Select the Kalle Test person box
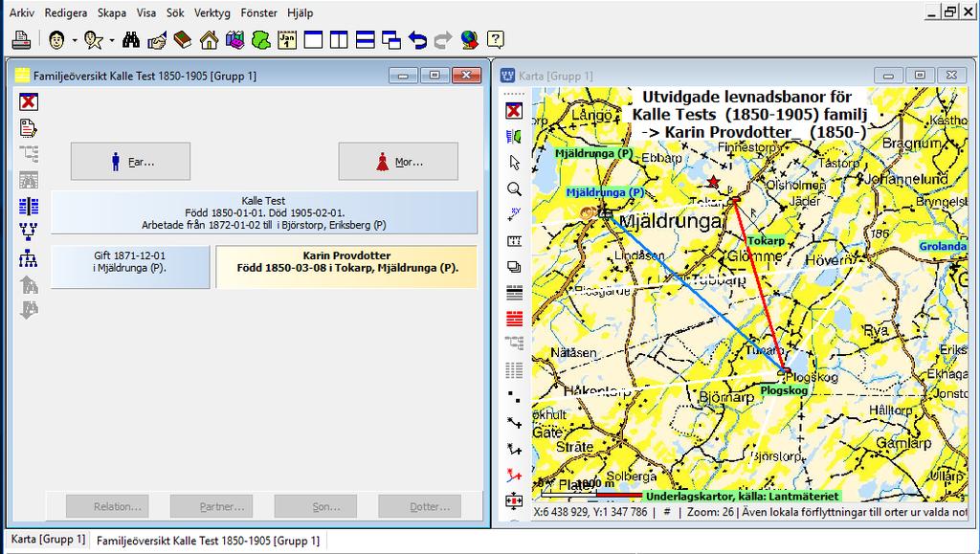The width and height of the screenshot is (980, 554). [x=264, y=213]
